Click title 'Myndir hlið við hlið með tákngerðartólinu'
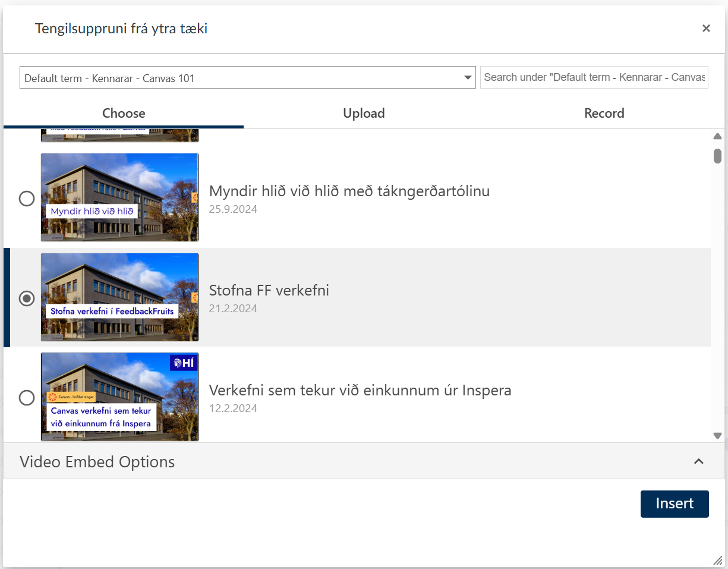The width and height of the screenshot is (728, 569). coord(349,191)
